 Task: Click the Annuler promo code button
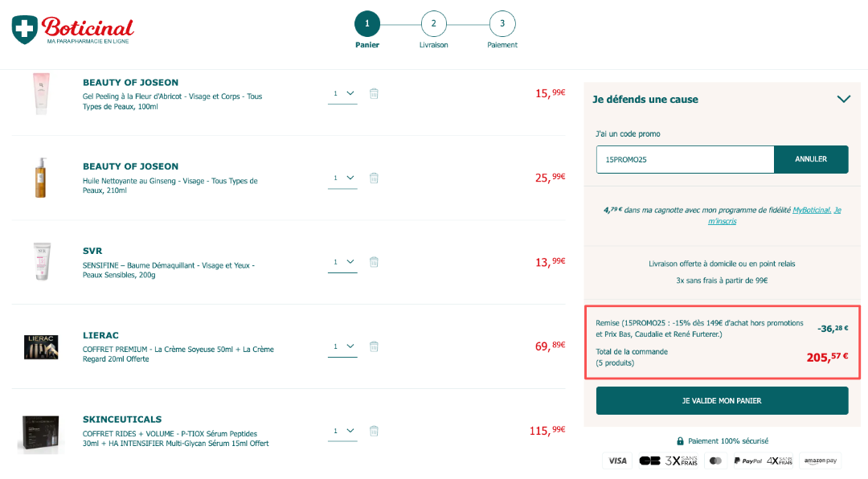(810, 159)
